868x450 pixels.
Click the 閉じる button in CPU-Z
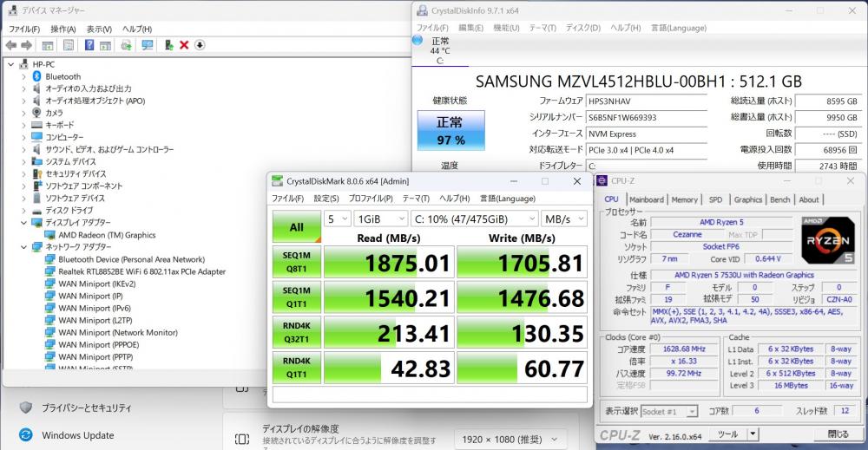point(838,434)
